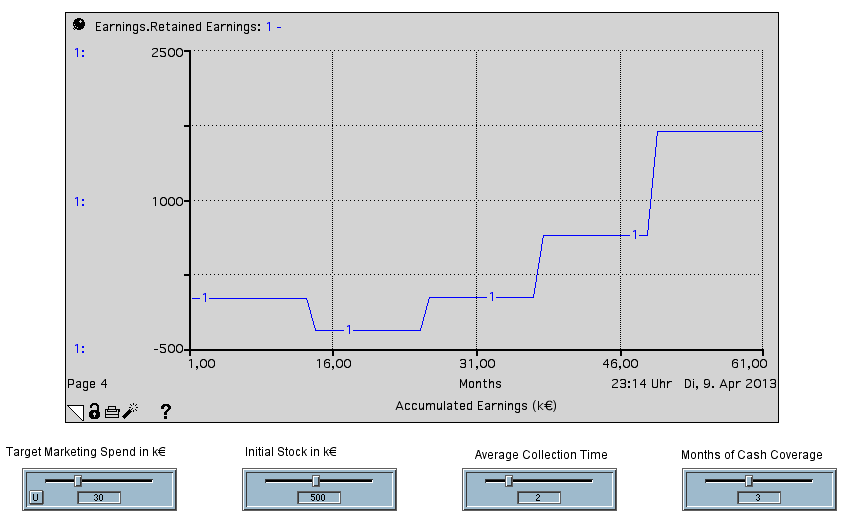Click the Marketing Spend value field showing 30

tap(99, 498)
